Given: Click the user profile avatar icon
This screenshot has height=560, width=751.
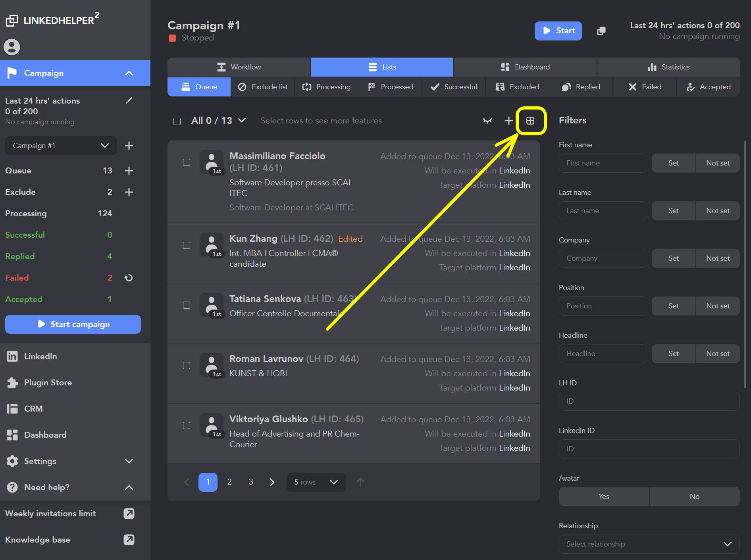Looking at the screenshot, I should point(12,47).
